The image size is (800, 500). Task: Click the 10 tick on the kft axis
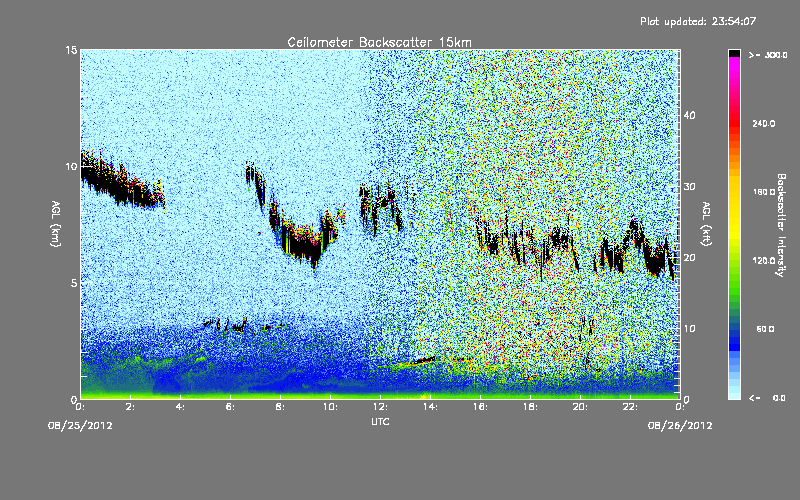coord(689,329)
